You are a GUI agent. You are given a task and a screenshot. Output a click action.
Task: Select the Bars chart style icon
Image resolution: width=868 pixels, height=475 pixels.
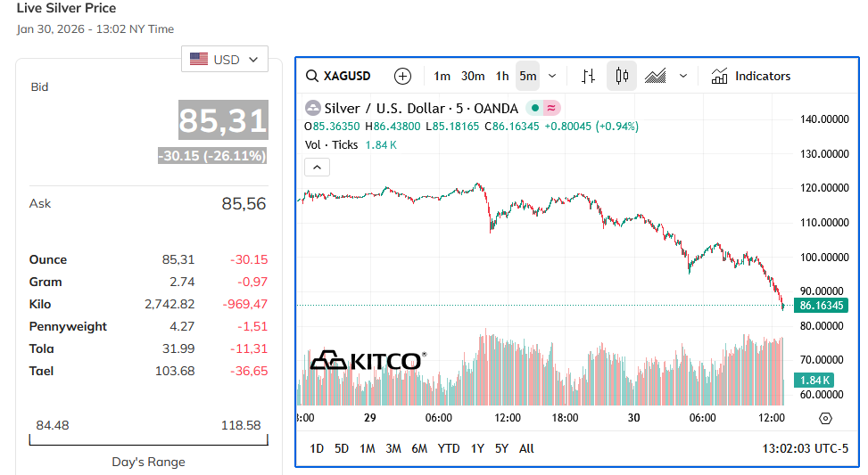pyautogui.click(x=588, y=77)
